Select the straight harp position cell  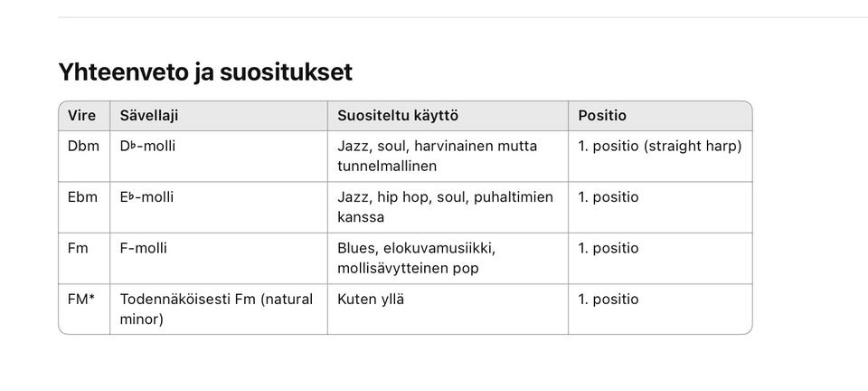coord(659,146)
